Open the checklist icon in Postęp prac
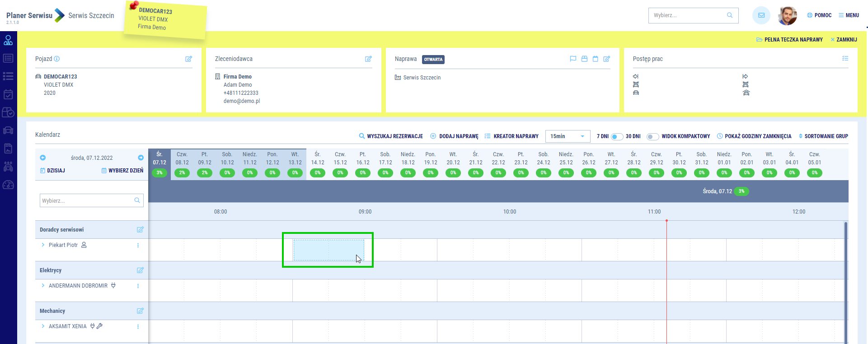The image size is (868, 344). pyautogui.click(x=845, y=59)
